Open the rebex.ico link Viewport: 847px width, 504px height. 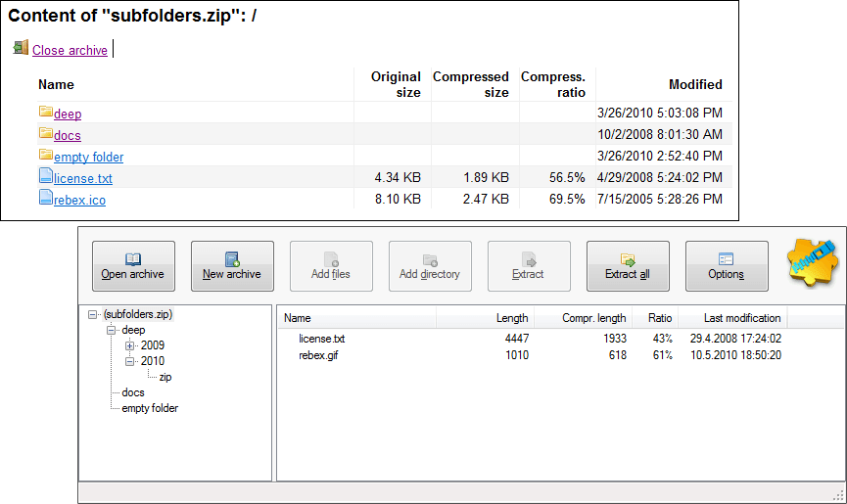[x=79, y=201]
